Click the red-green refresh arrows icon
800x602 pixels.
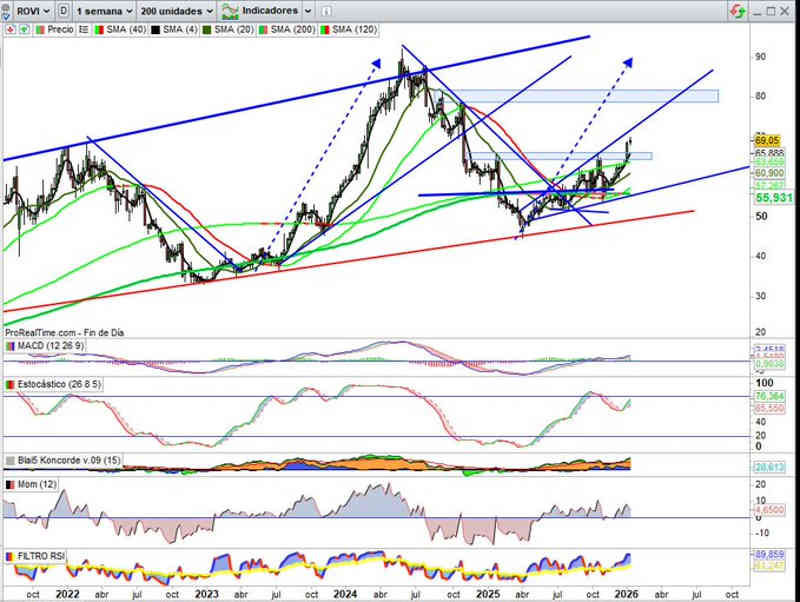737,11
